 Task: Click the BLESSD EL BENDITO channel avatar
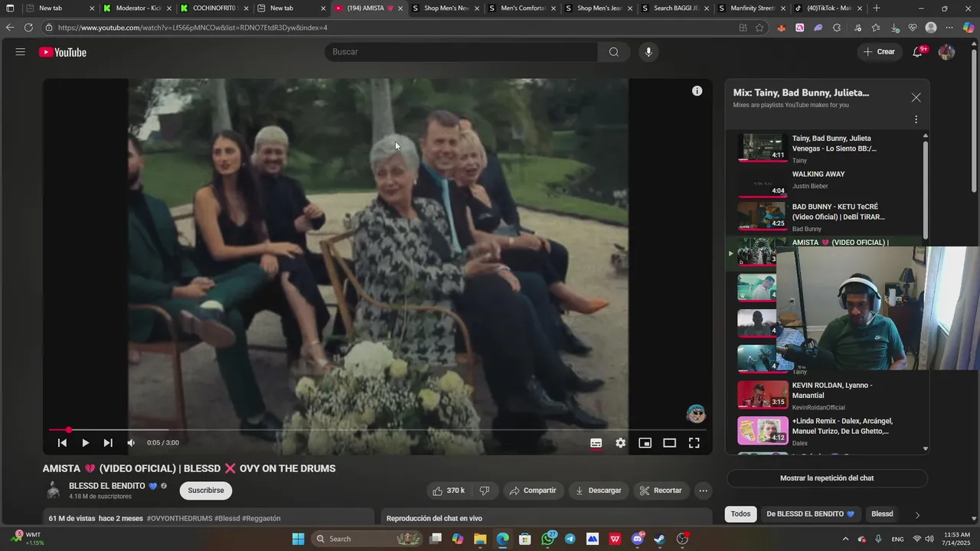coord(54,491)
